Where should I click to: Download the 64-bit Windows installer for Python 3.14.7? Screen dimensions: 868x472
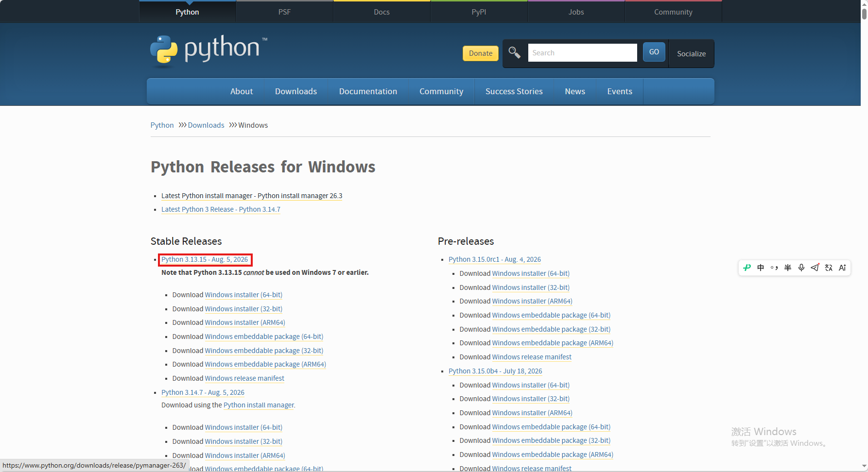point(243,427)
